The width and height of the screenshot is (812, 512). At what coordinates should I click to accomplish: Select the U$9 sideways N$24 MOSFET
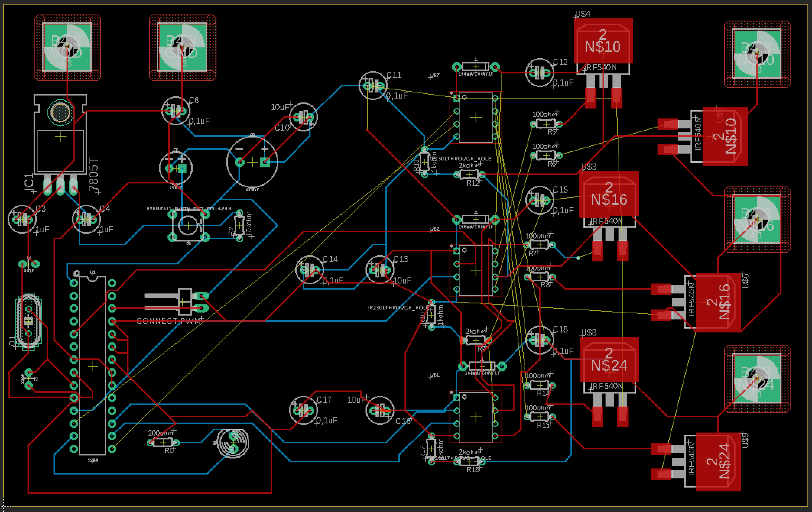tap(696, 462)
